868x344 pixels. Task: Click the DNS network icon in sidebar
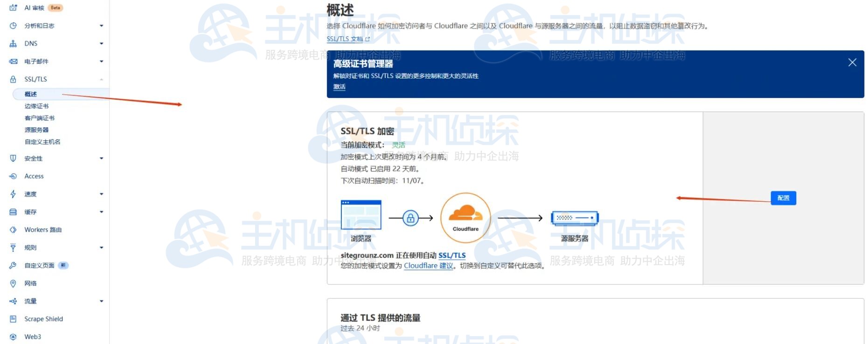[13, 44]
